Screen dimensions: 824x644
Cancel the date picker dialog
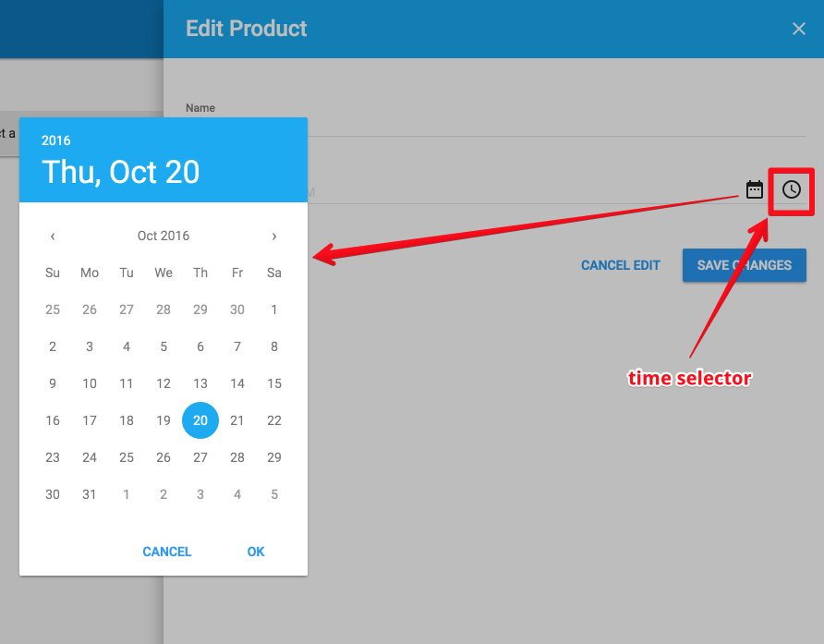167,552
